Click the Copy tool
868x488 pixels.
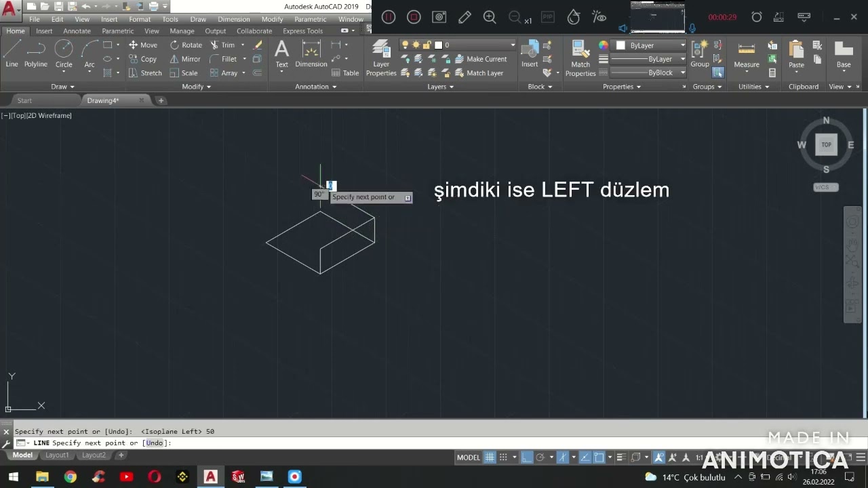click(142, 59)
